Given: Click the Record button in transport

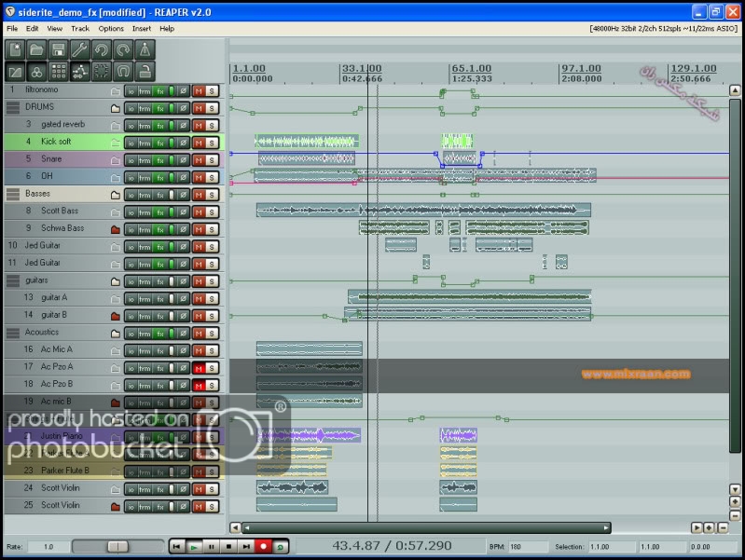Looking at the screenshot, I should pyautogui.click(x=263, y=547).
